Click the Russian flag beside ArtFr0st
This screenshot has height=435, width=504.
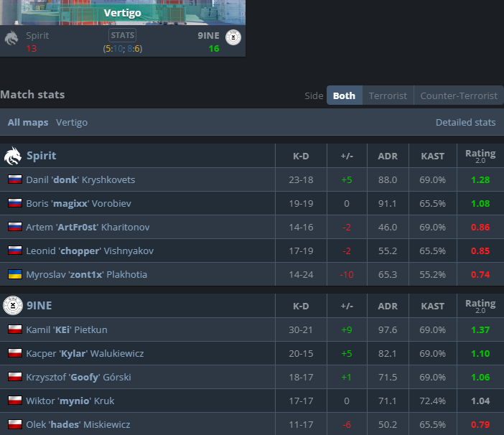click(15, 227)
